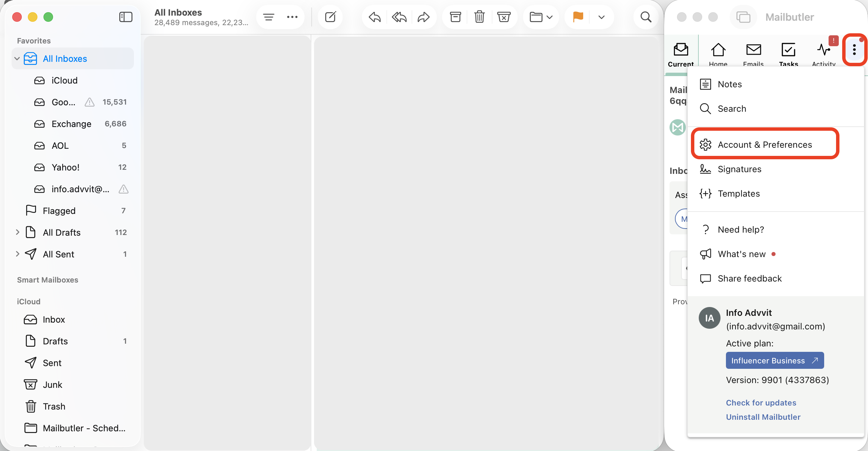The height and width of the screenshot is (451, 868).
Task: Expand the All Drafts mailbox
Action: [18, 232]
